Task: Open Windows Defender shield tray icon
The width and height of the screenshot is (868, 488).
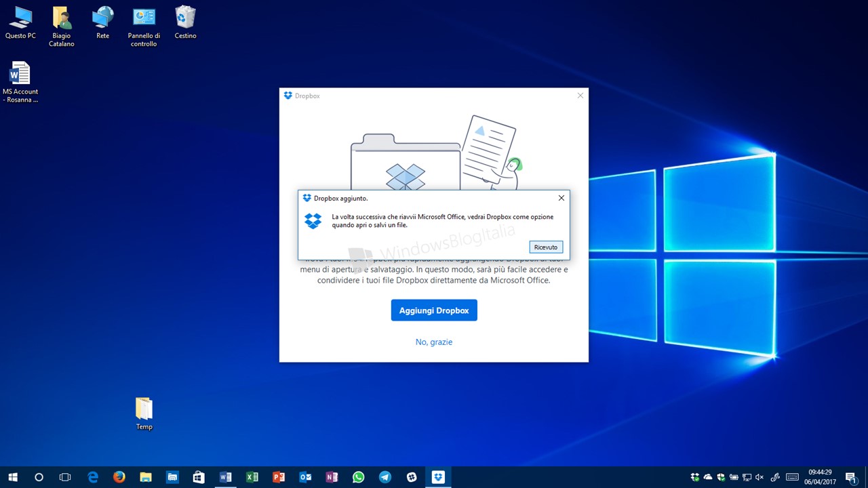Action: (721, 477)
